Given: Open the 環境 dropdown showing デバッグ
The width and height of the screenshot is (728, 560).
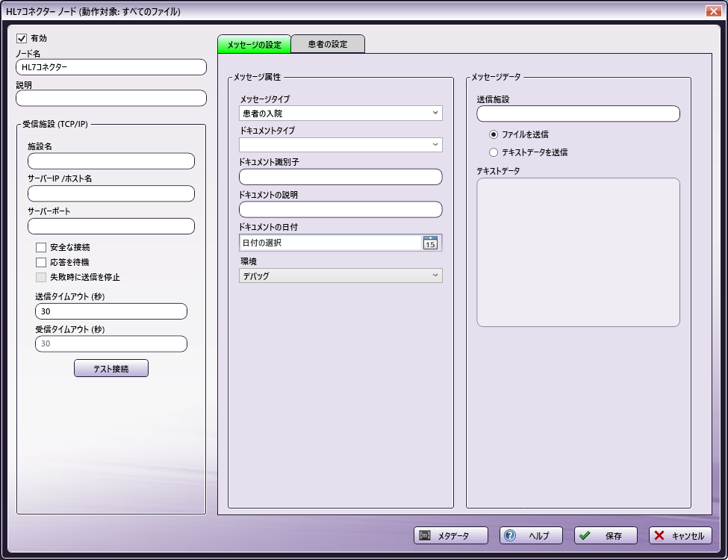Looking at the screenshot, I should tap(340, 276).
